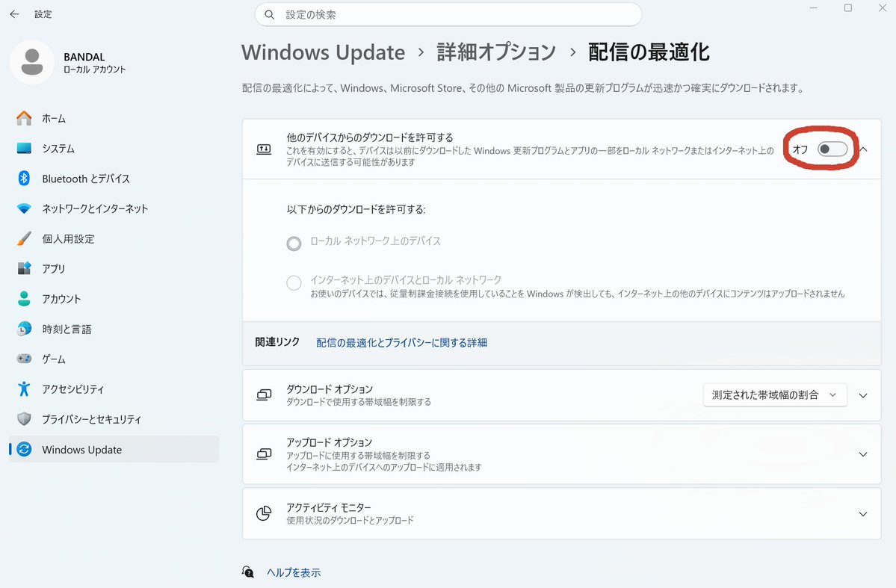The width and height of the screenshot is (896, 588).
Task: Click the 個人用設定 paintbrush icon
Action: tap(24, 238)
